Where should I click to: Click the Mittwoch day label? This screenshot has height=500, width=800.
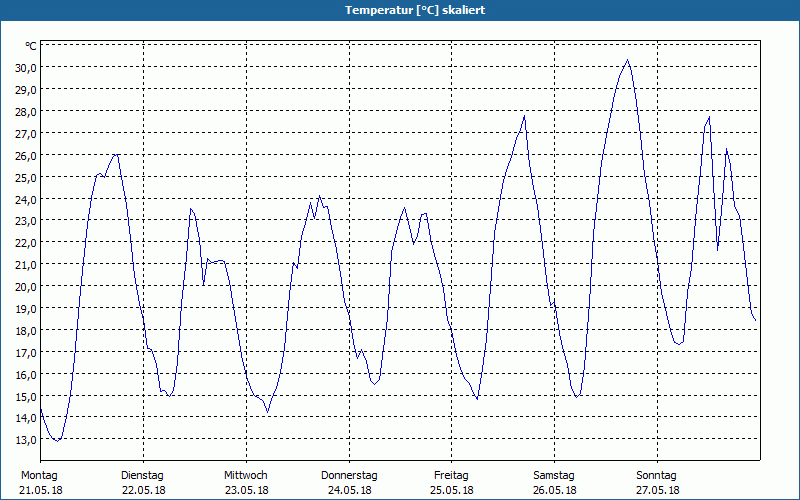coord(246,475)
